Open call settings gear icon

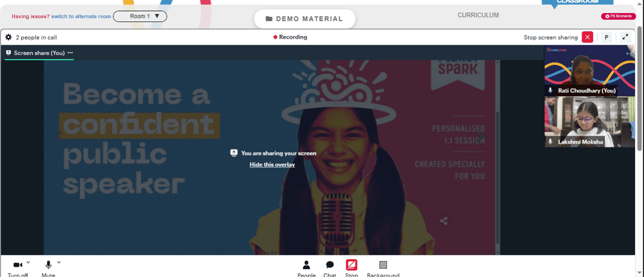click(8, 37)
